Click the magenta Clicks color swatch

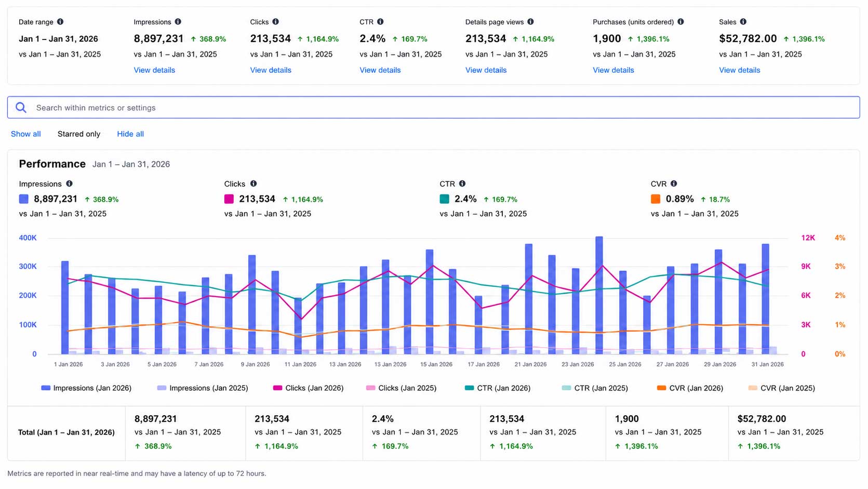[229, 199]
